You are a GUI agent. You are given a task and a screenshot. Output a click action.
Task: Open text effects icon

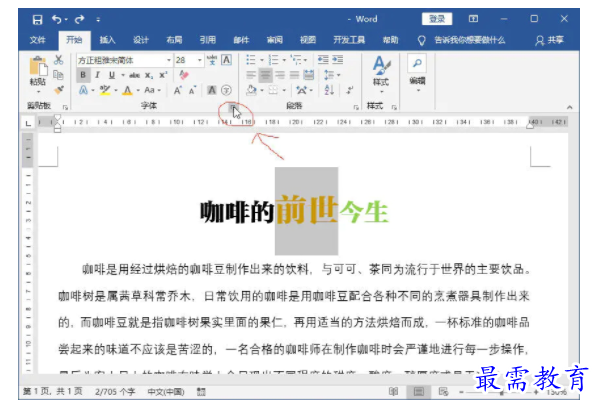click(x=83, y=90)
